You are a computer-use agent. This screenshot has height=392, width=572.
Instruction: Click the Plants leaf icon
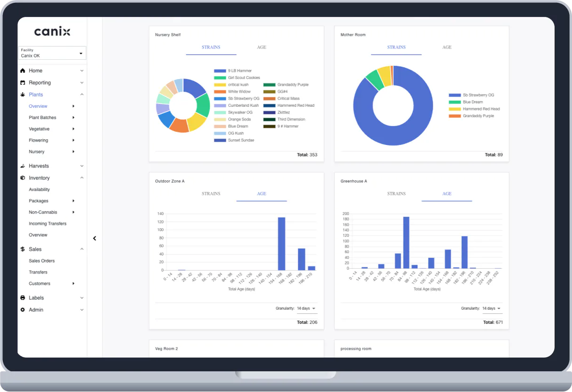pos(23,95)
